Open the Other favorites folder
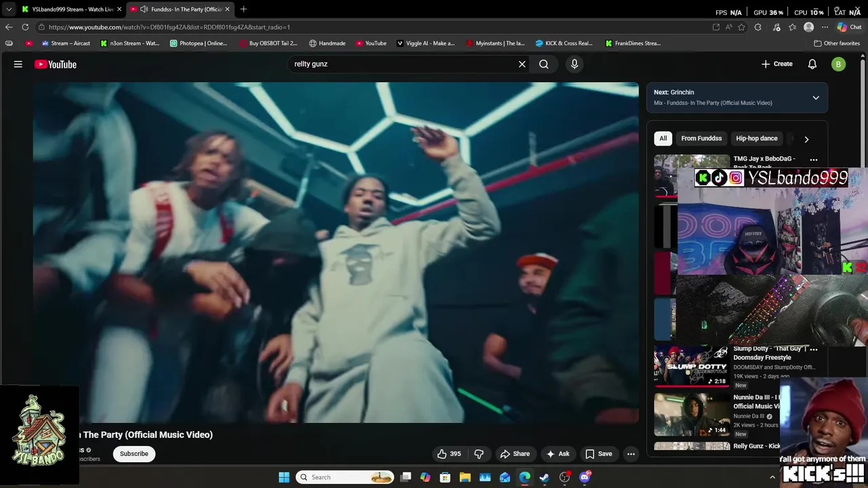868x488 pixels. tap(837, 43)
